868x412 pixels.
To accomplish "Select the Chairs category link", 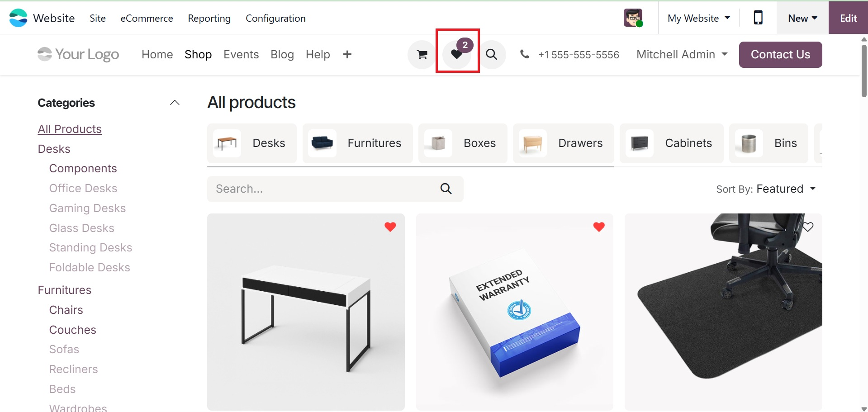I will [x=66, y=310].
